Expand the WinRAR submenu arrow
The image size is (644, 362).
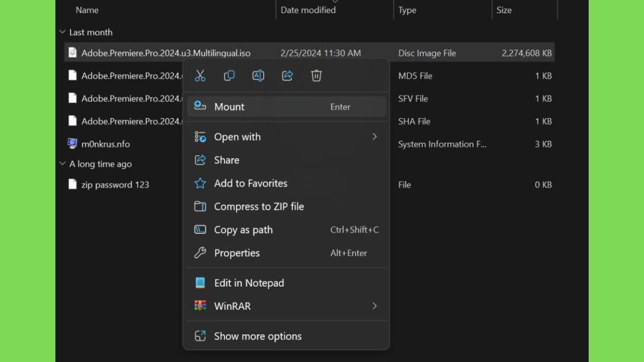[375, 306]
